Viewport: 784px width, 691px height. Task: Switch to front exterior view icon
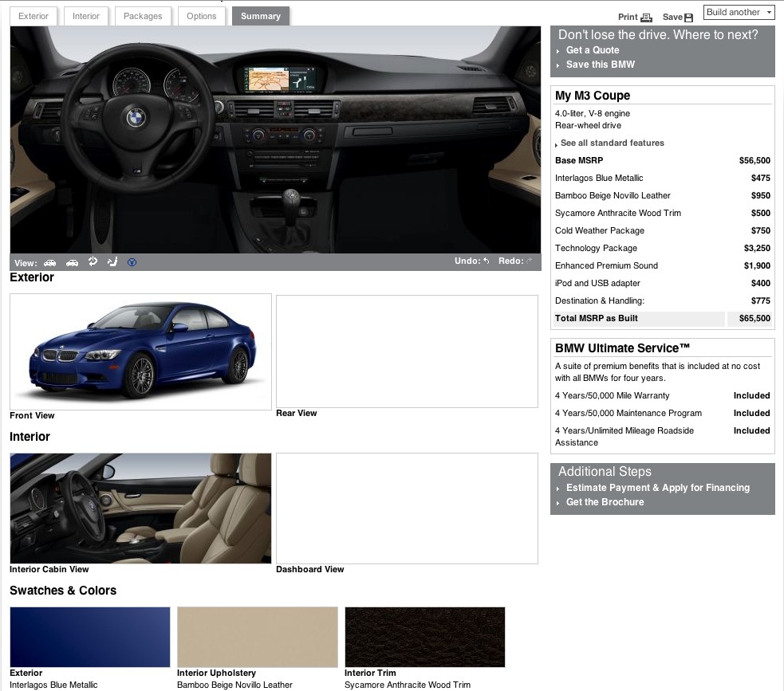50,262
